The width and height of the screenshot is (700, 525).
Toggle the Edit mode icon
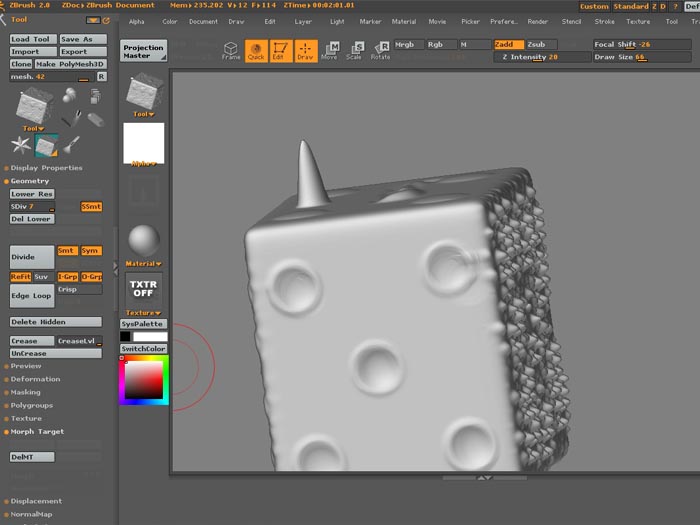coord(281,51)
